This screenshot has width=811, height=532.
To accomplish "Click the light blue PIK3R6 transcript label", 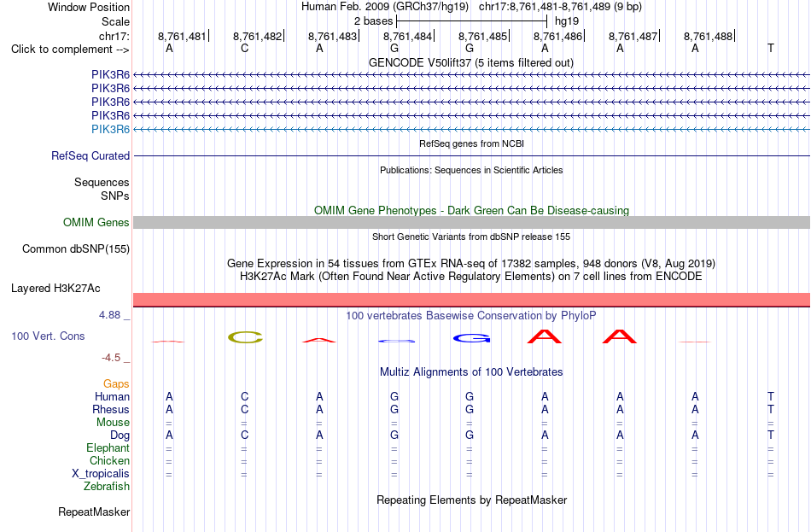I will 110,129.
